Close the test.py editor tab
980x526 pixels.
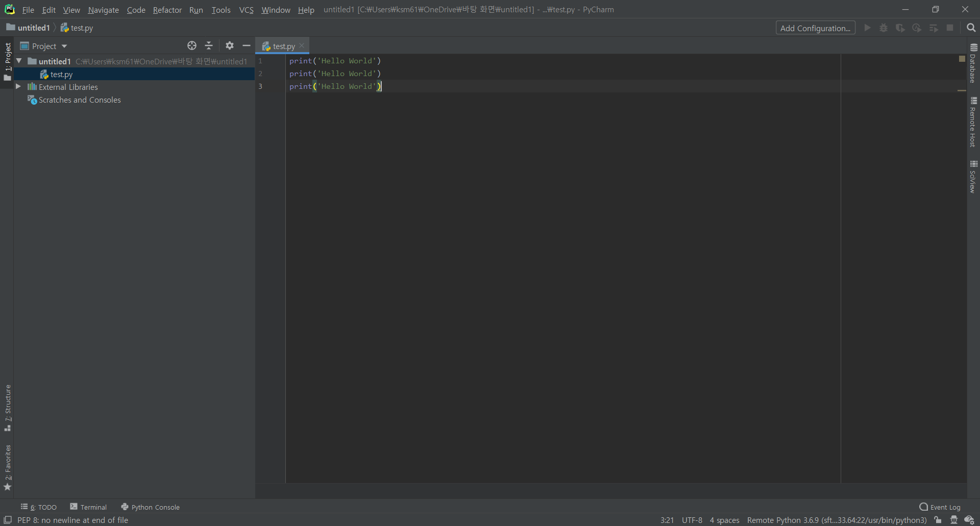tap(302, 45)
